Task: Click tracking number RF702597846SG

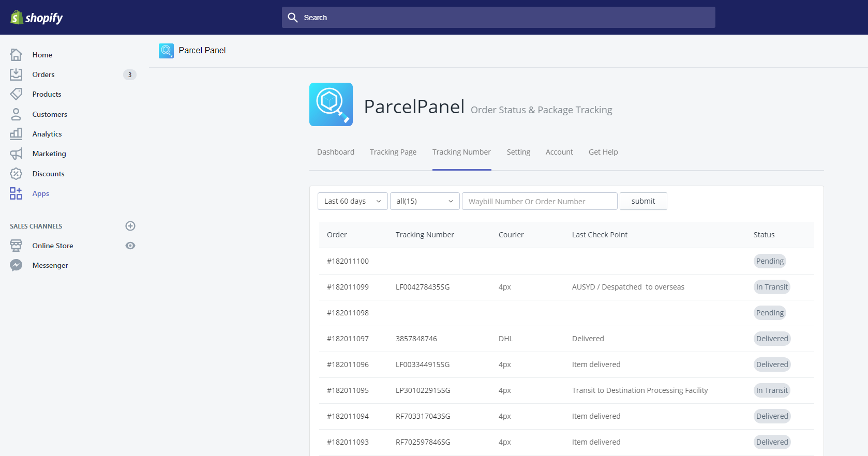Action: pos(423,442)
